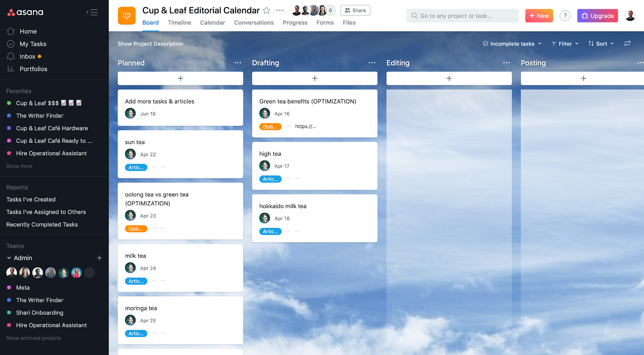
Task: Open Cup & Leaf $$$ favorite project
Action: (x=49, y=103)
